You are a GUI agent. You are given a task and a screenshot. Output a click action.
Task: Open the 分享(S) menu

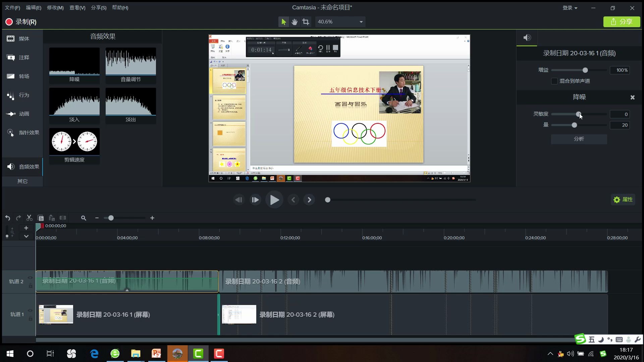(x=99, y=8)
